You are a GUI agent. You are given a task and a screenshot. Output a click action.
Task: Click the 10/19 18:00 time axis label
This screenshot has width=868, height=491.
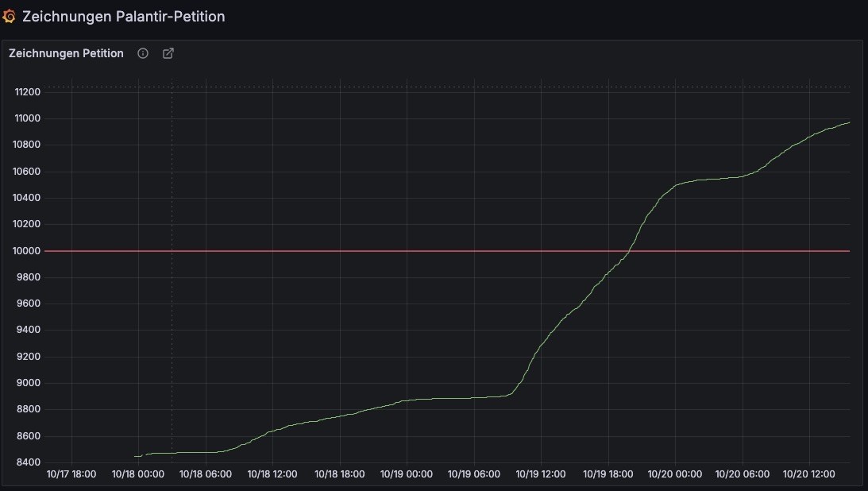pos(608,474)
